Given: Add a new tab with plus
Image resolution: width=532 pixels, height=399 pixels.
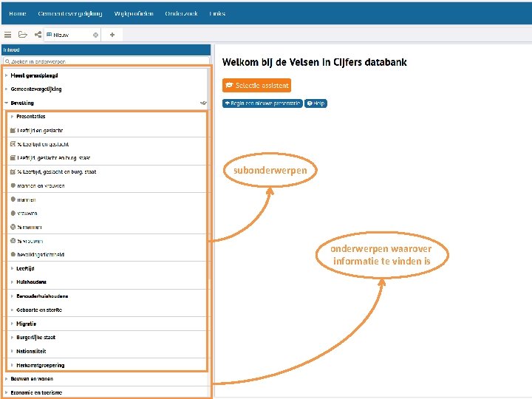Looking at the screenshot, I should point(112,35).
